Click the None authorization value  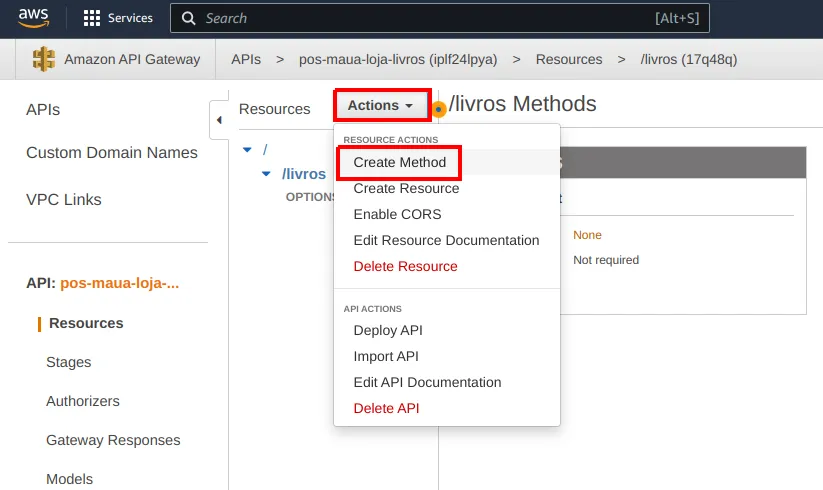(x=587, y=235)
